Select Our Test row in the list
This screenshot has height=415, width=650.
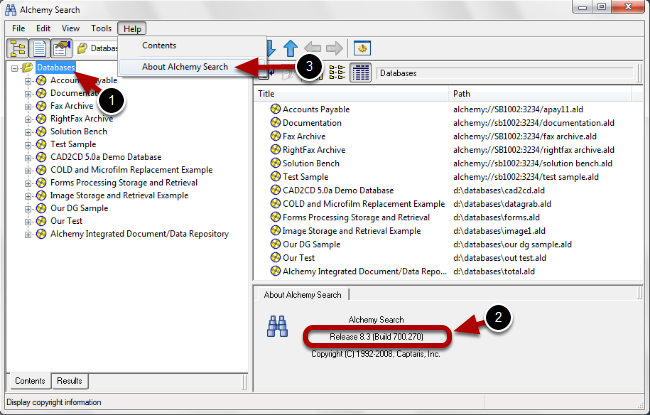click(x=298, y=258)
